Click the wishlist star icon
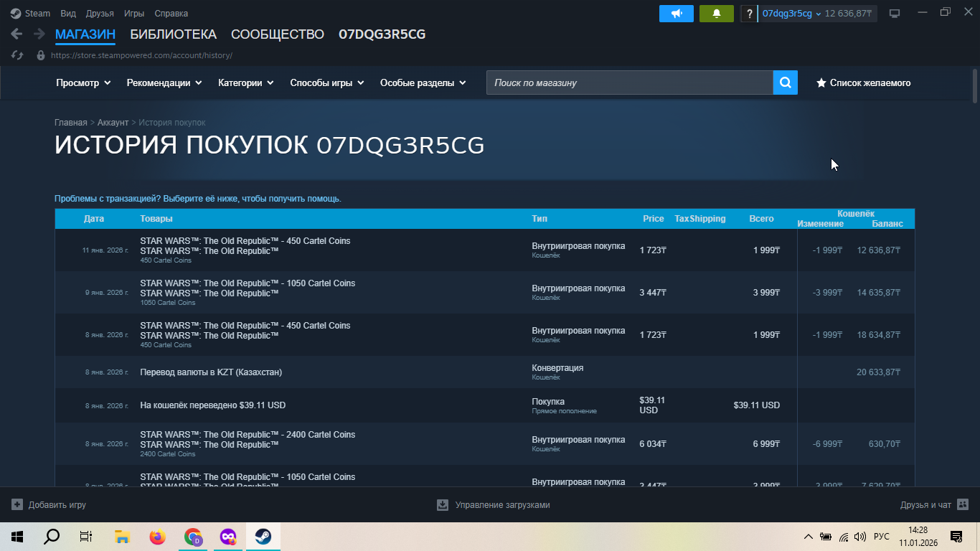980x551 pixels. [821, 83]
